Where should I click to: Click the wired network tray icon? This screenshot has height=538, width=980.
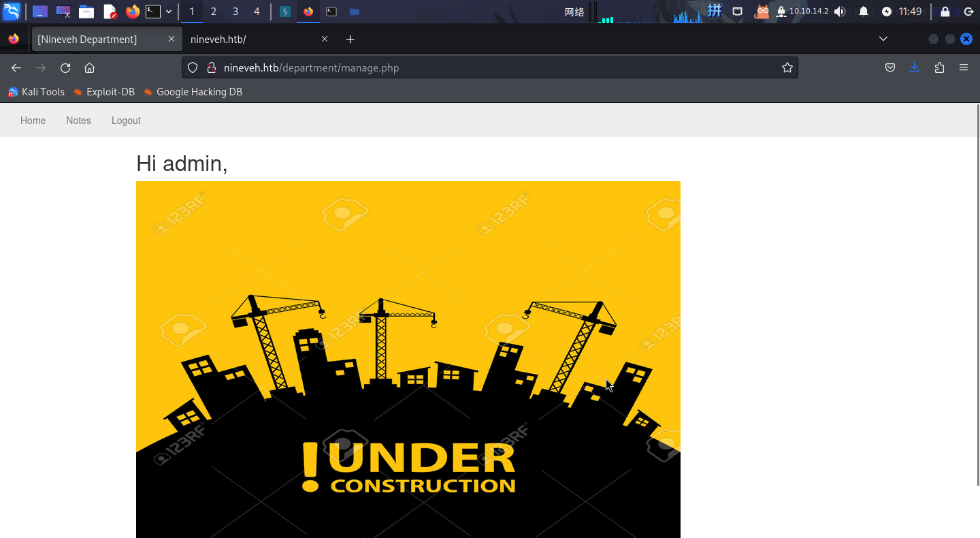(x=737, y=12)
